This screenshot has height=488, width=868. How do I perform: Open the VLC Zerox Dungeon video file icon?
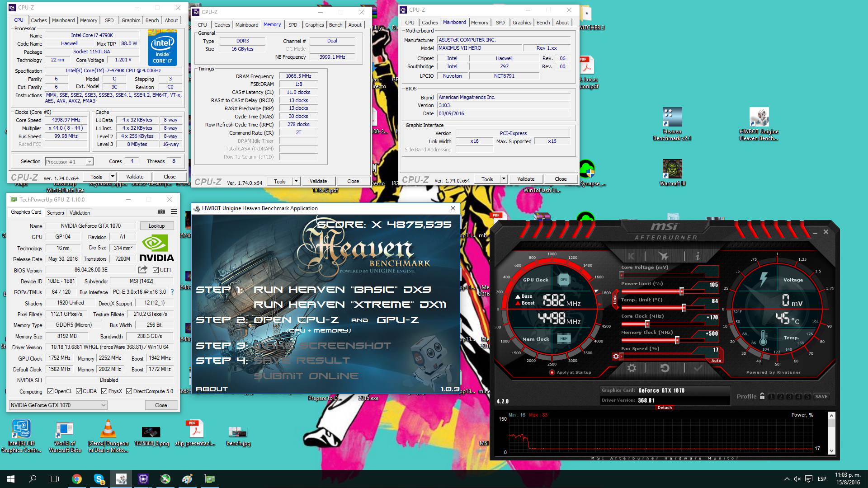pyautogui.click(x=108, y=436)
